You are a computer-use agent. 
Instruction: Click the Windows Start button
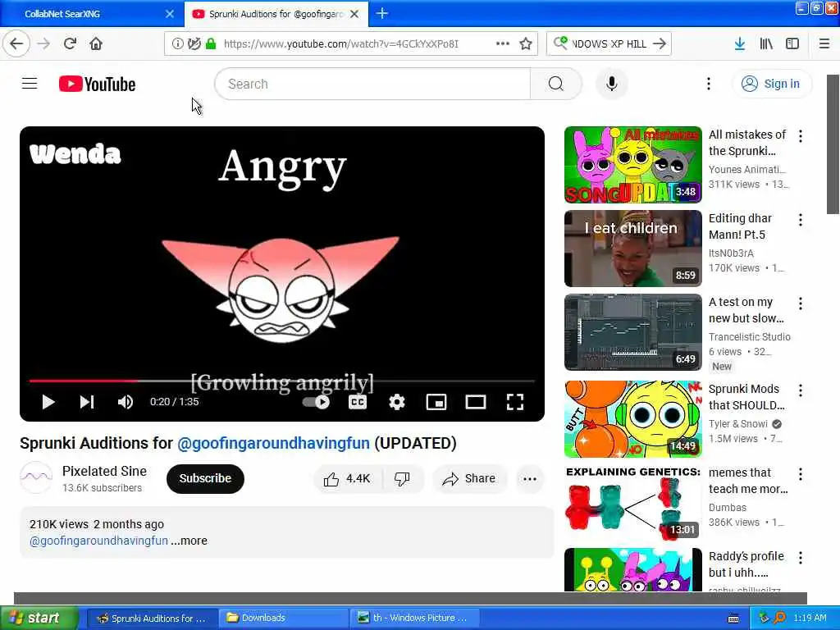39,618
